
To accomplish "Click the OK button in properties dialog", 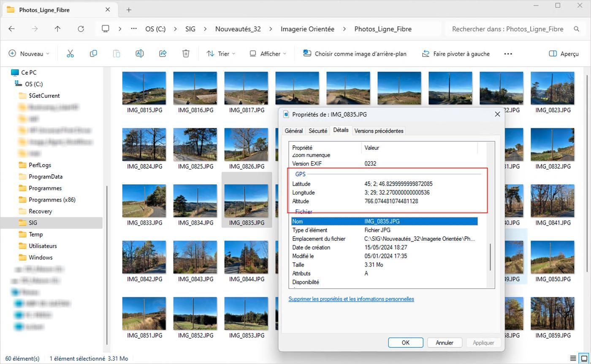I will tap(405, 342).
